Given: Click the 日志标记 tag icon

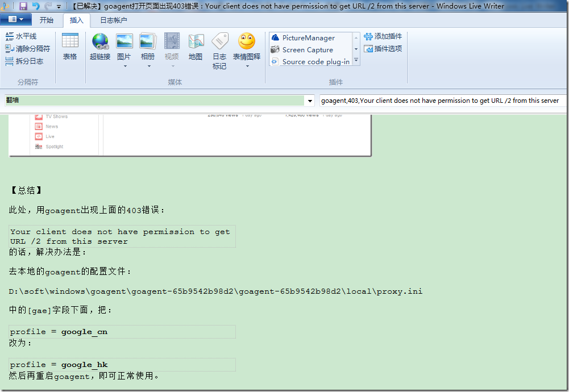Looking at the screenshot, I should point(219,51).
